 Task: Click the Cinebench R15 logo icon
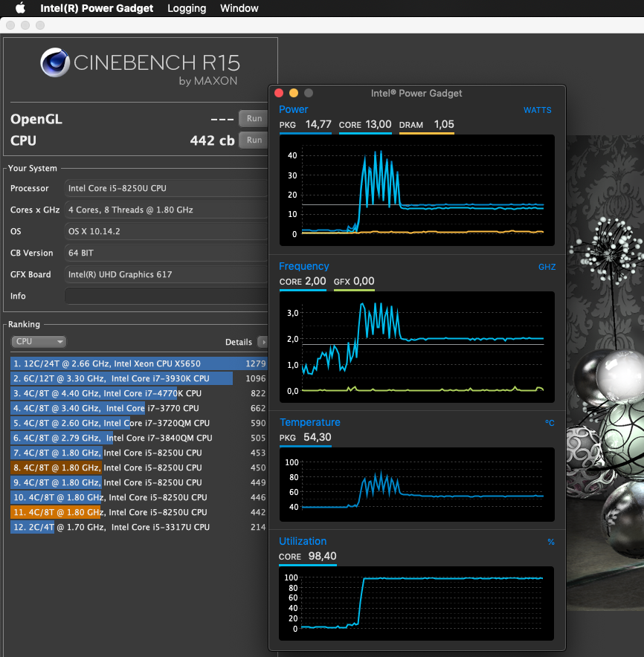[55, 62]
